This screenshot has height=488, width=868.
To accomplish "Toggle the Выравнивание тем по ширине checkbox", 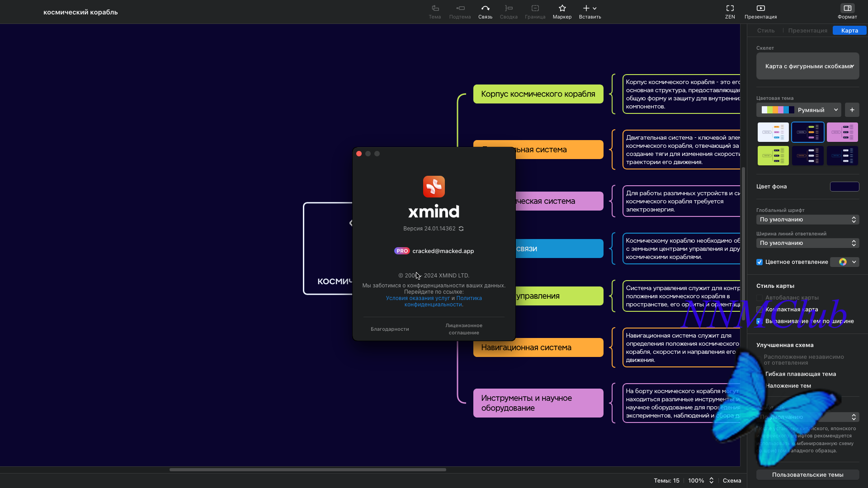I will click(x=759, y=321).
